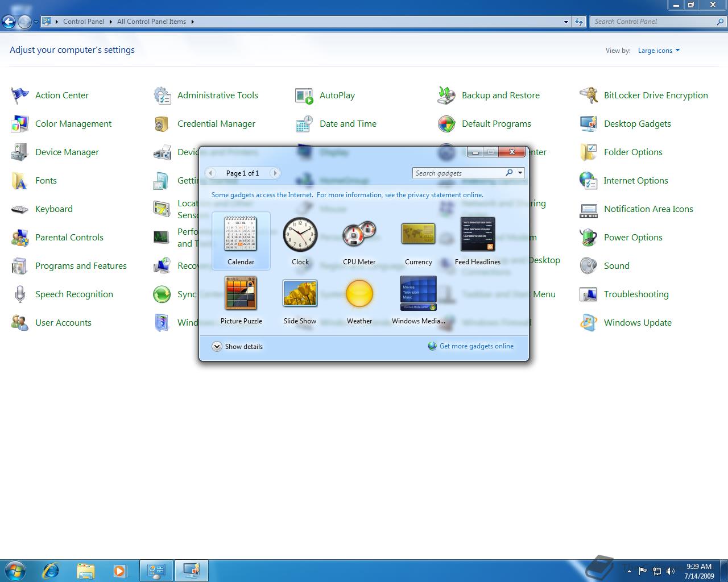Image resolution: width=728 pixels, height=582 pixels.
Task: Open Programs and Features
Action: [x=69, y=266]
